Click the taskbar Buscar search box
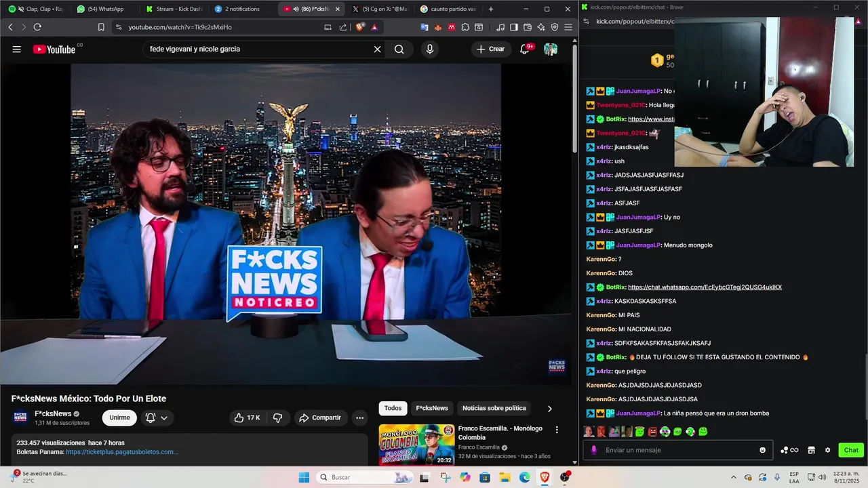The width and height of the screenshot is (868, 488). pos(365,477)
